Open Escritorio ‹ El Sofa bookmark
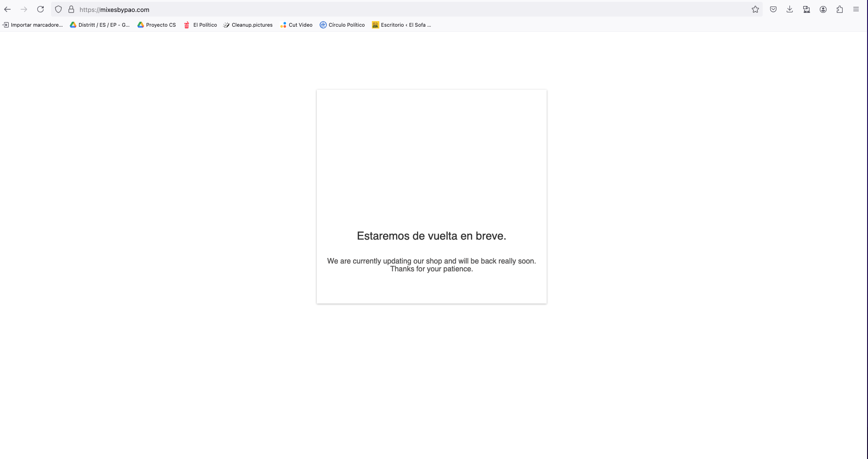 tap(402, 25)
